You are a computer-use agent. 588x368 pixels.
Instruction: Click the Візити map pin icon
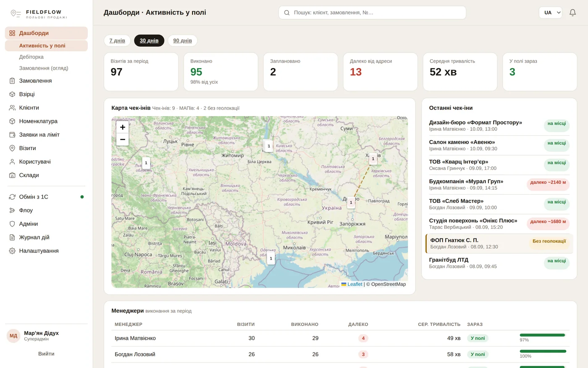click(12, 148)
